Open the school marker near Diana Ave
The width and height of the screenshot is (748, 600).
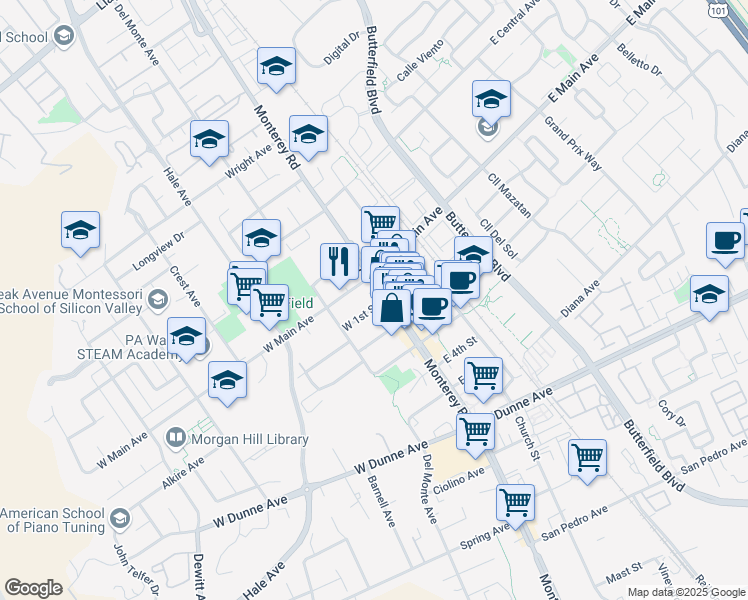[x=708, y=295]
